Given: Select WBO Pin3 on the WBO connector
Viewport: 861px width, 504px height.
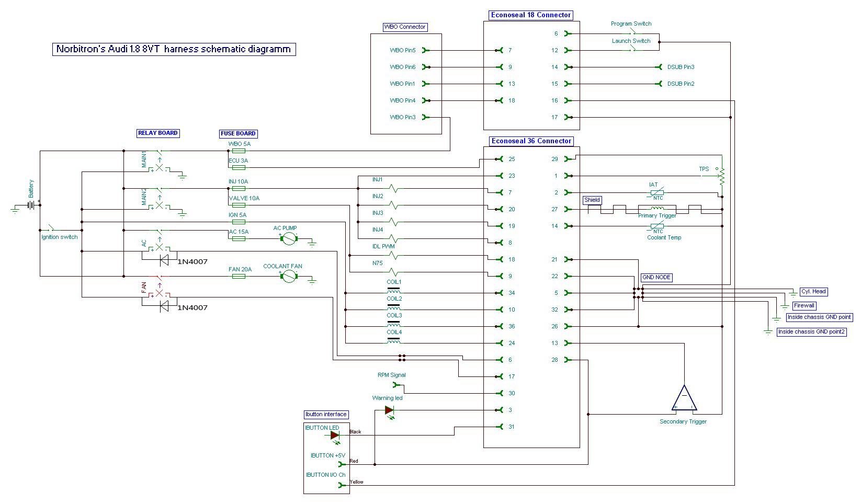Looking at the screenshot, I should point(402,118).
